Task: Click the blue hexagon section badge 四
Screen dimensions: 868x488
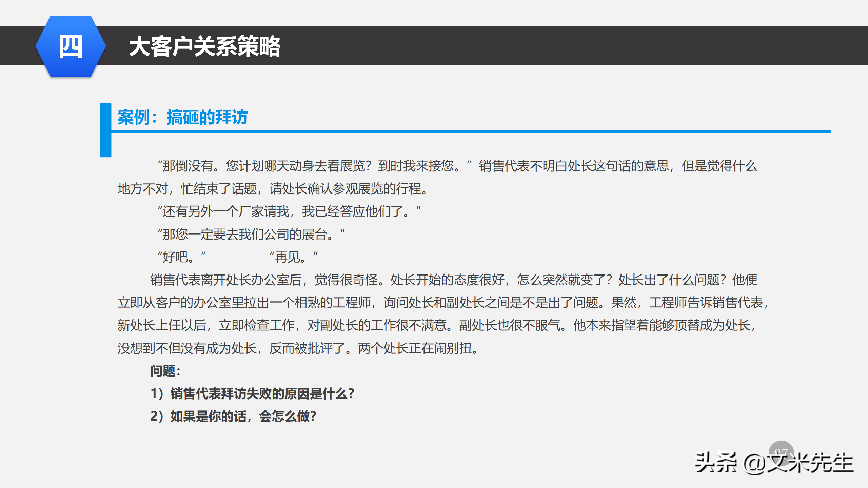Action: tap(71, 46)
